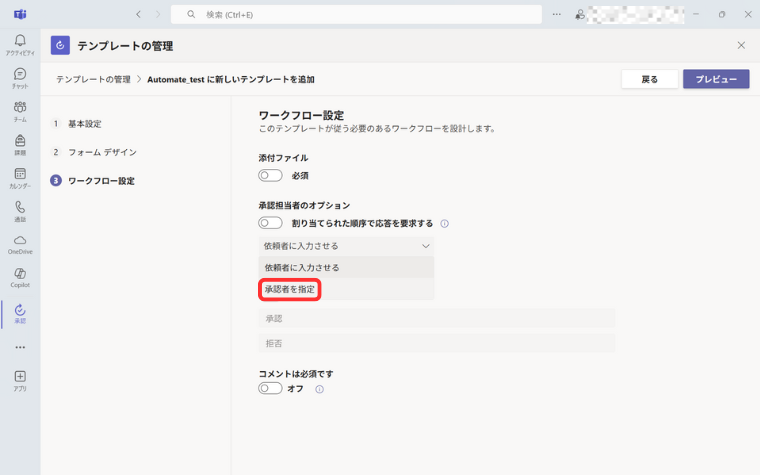Show more apps via sidebar ellipsis
760x475 pixels.
[x=20, y=347]
